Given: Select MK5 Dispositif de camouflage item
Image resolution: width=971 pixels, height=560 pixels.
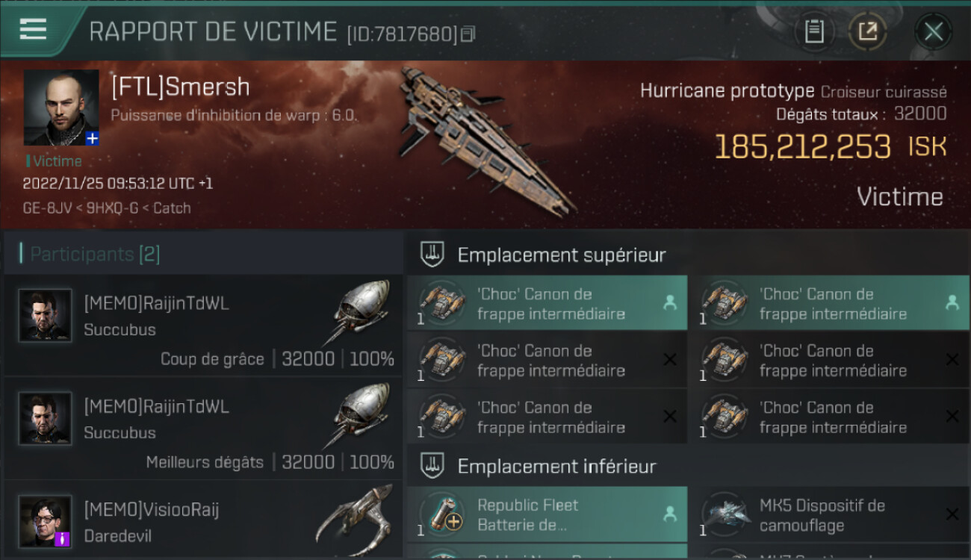Looking at the screenshot, I should [830, 514].
